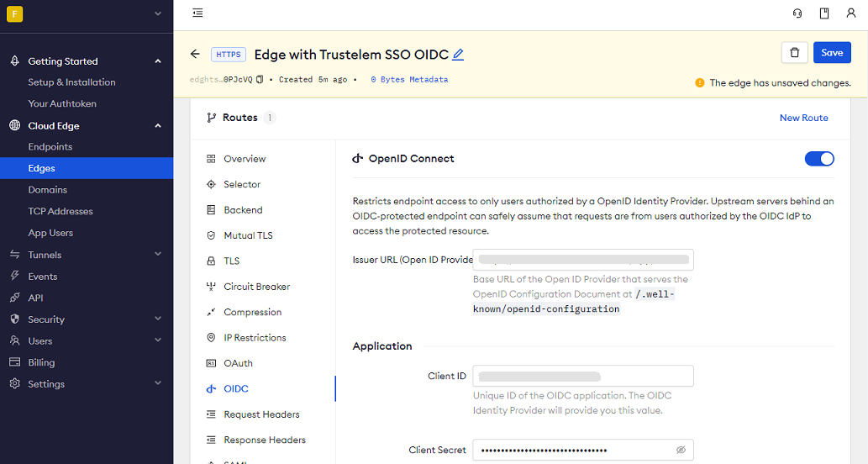
Task: Click the New Route link
Action: (804, 118)
